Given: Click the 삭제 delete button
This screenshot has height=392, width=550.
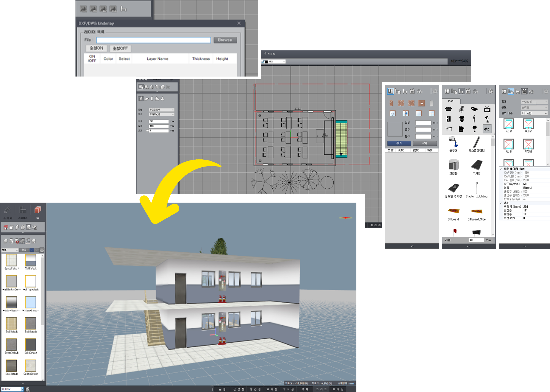Looking at the screenshot, I should coord(425,143).
